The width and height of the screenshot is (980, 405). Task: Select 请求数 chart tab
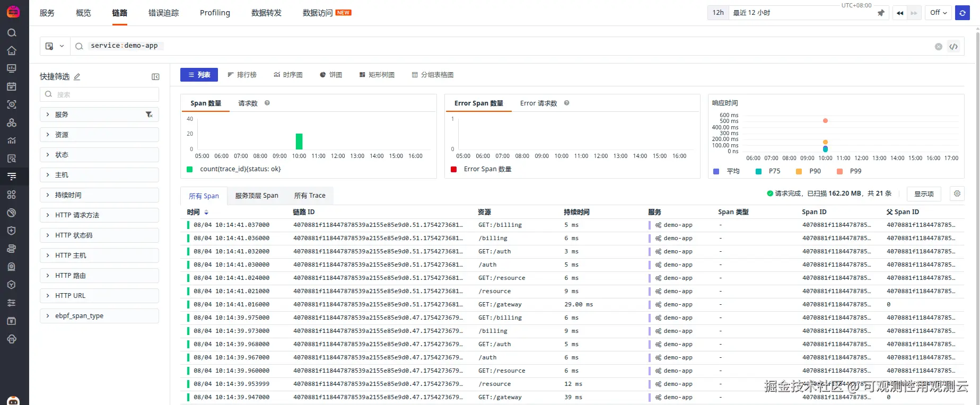248,103
